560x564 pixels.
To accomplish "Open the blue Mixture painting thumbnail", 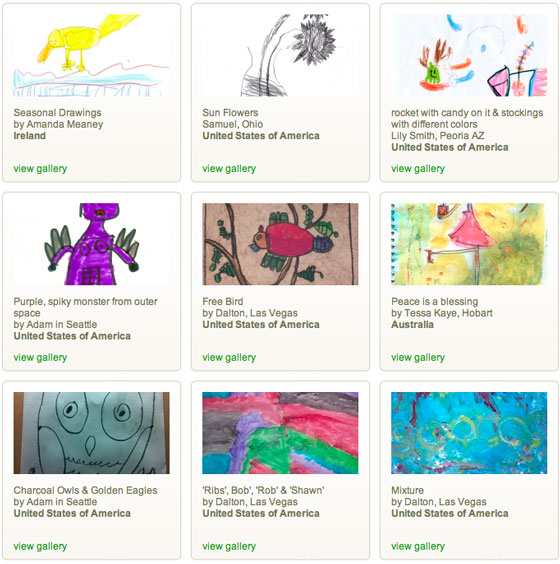I will coord(469,433).
